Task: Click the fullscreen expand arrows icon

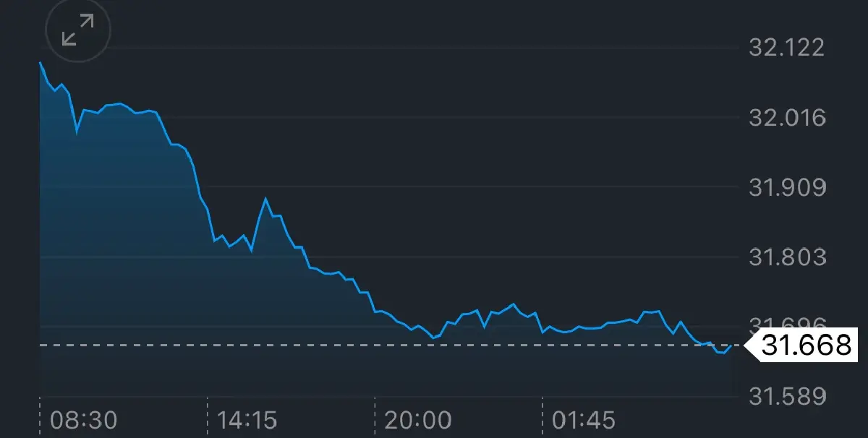Action: (77, 31)
